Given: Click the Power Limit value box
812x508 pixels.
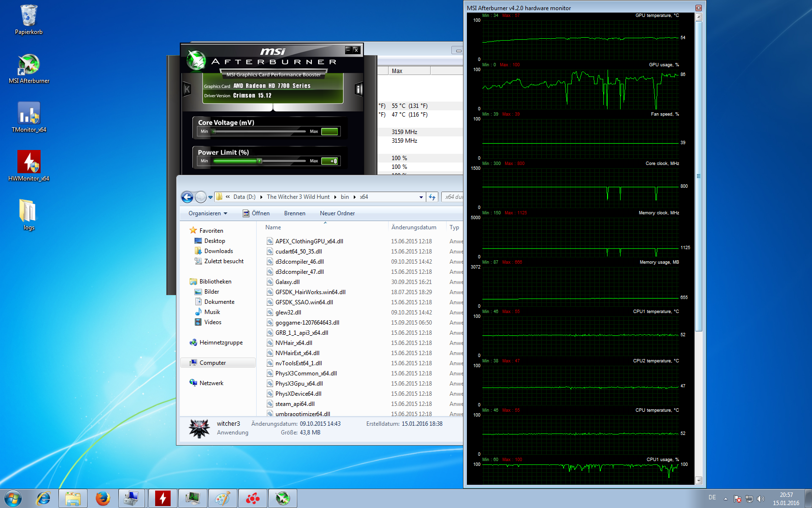Looking at the screenshot, I should pyautogui.click(x=330, y=161).
